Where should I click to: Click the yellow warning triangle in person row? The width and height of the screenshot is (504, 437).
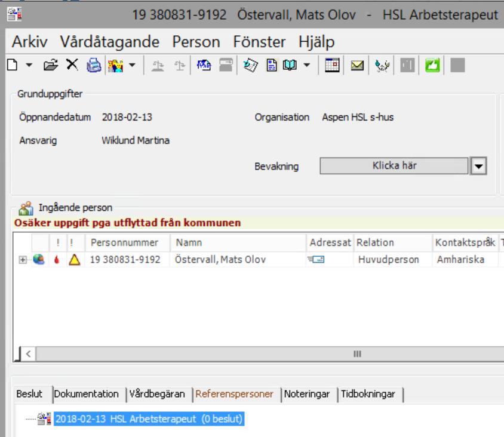pos(74,259)
